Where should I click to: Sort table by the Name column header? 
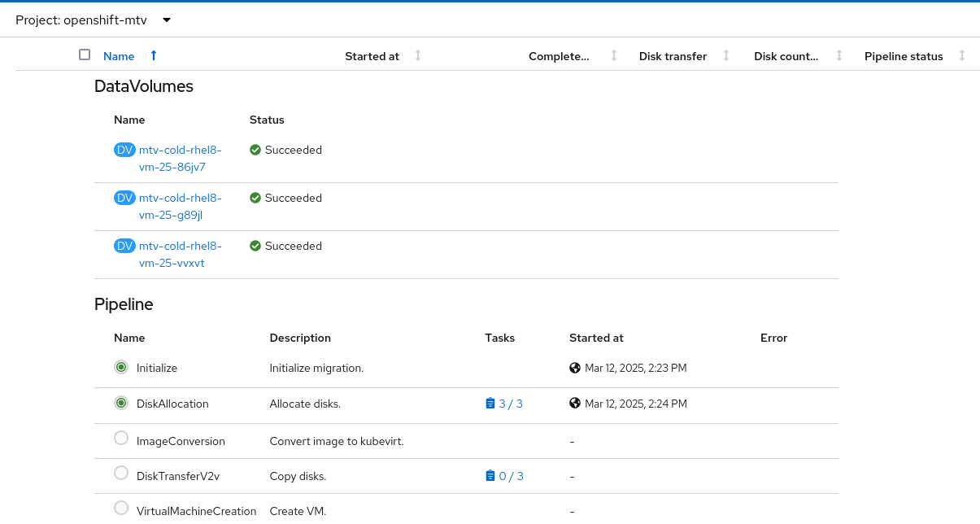coord(119,56)
